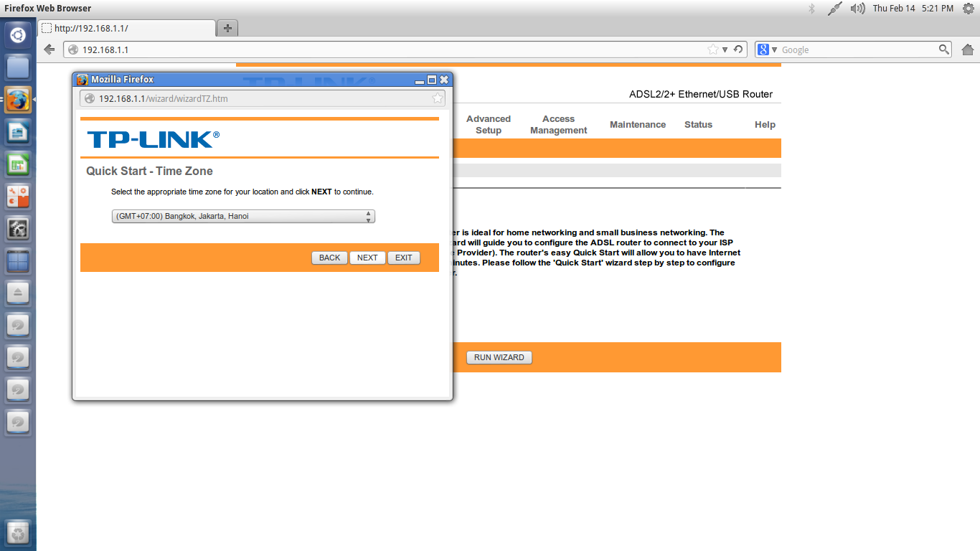Click the 'ADSL2/2+ Ethernet/USB Router' text

click(701, 94)
